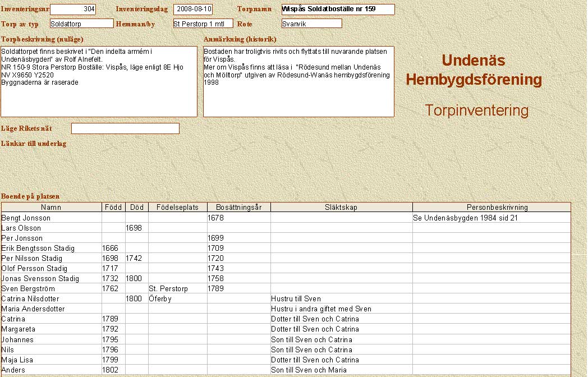This screenshot has height=377, width=588.
Task: Click the Rote field containing Svanvik
Action: (311, 24)
